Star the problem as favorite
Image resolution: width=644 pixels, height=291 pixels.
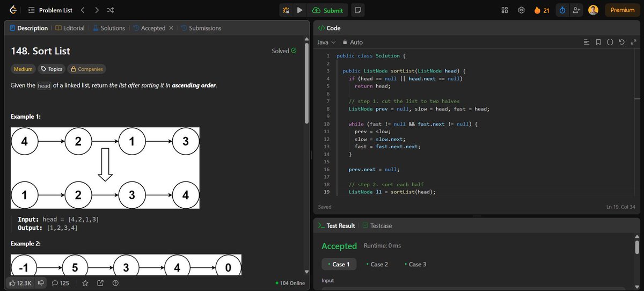(x=85, y=283)
